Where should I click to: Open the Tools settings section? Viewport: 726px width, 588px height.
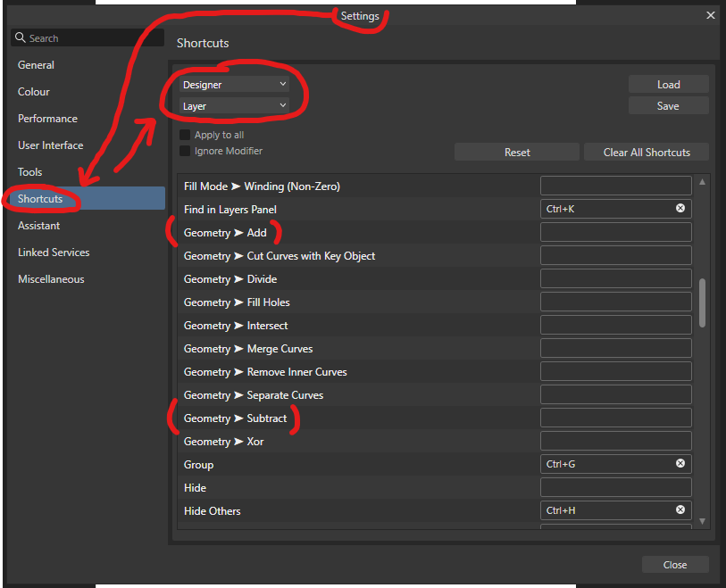29,171
